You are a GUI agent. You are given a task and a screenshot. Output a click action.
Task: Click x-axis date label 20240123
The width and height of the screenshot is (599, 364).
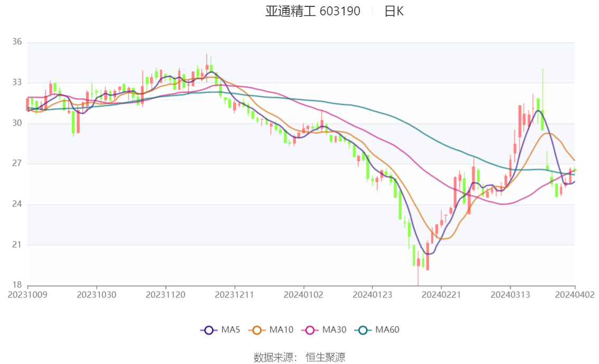372,295
